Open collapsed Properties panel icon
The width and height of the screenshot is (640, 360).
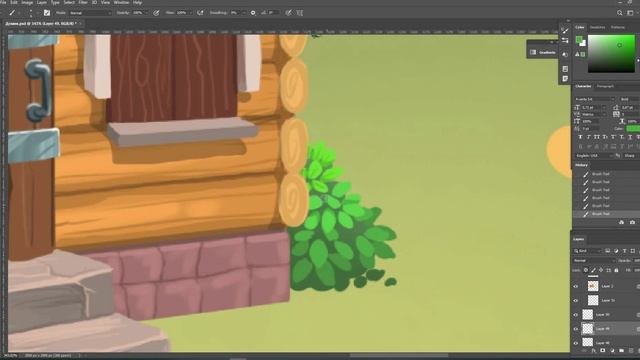(x=565, y=69)
